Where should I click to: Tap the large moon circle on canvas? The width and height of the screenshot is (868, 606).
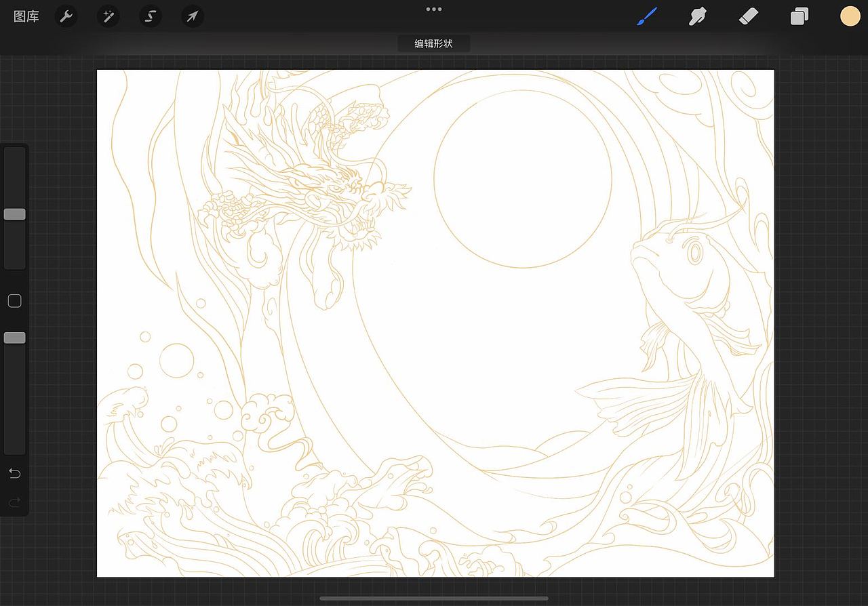tap(523, 179)
